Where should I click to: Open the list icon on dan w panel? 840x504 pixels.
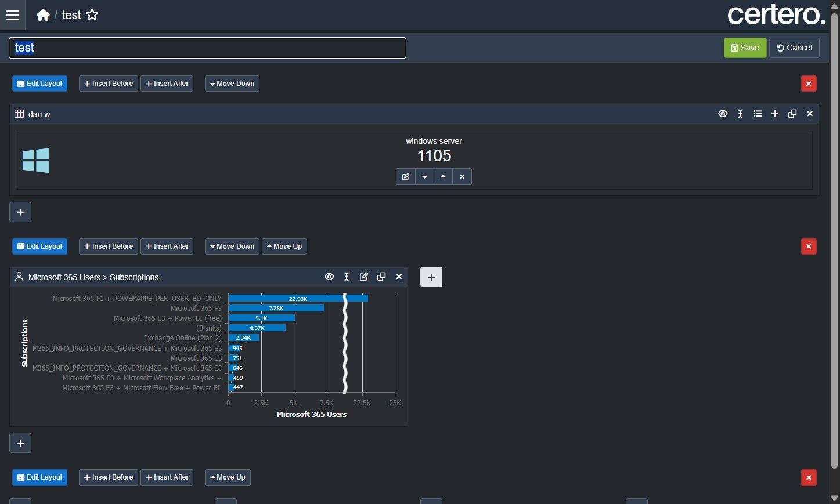[758, 114]
